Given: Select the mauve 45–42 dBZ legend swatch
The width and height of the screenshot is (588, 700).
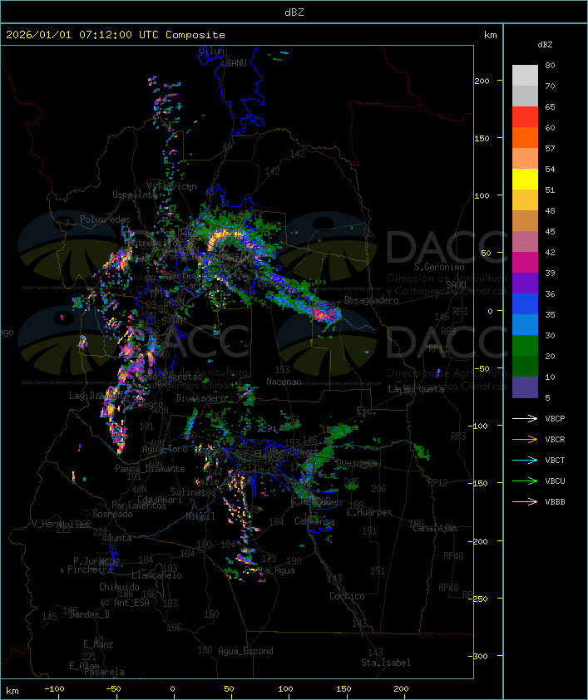Looking at the screenshot, I should click(x=525, y=242).
